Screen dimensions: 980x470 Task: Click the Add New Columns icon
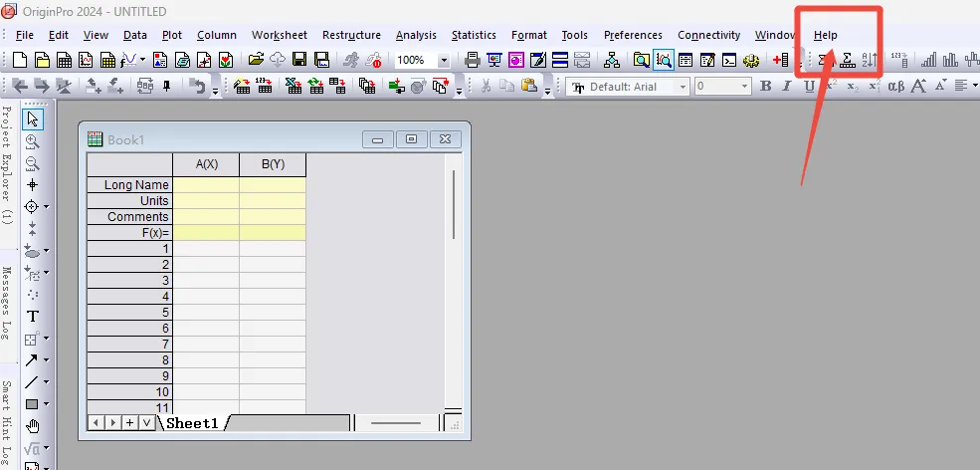point(781,60)
